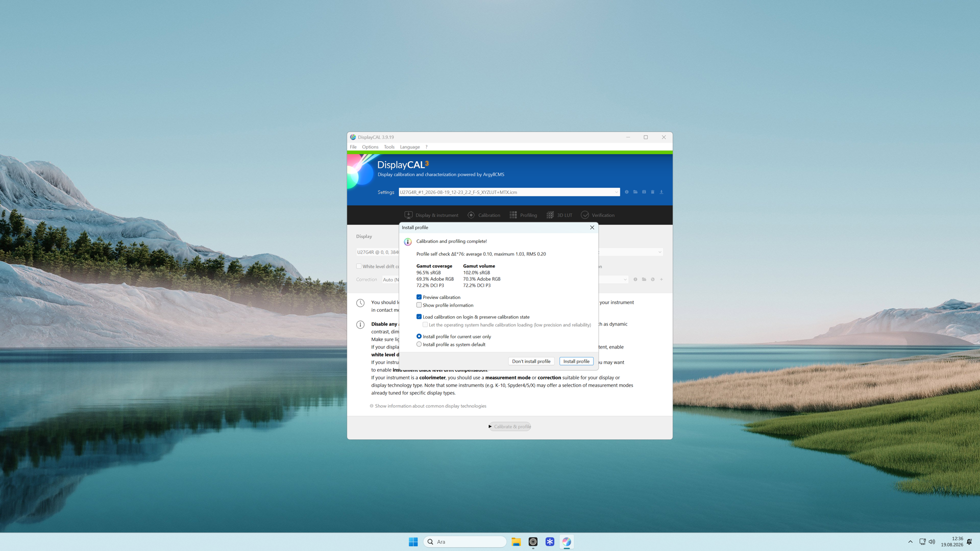
Task: Select Install profile as system default
Action: [x=419, y=344]
